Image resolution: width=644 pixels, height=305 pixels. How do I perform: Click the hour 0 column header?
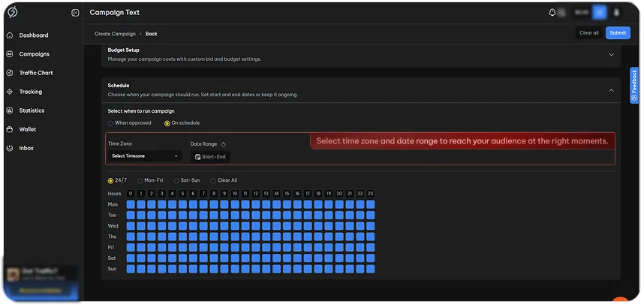tap(131, 194)
